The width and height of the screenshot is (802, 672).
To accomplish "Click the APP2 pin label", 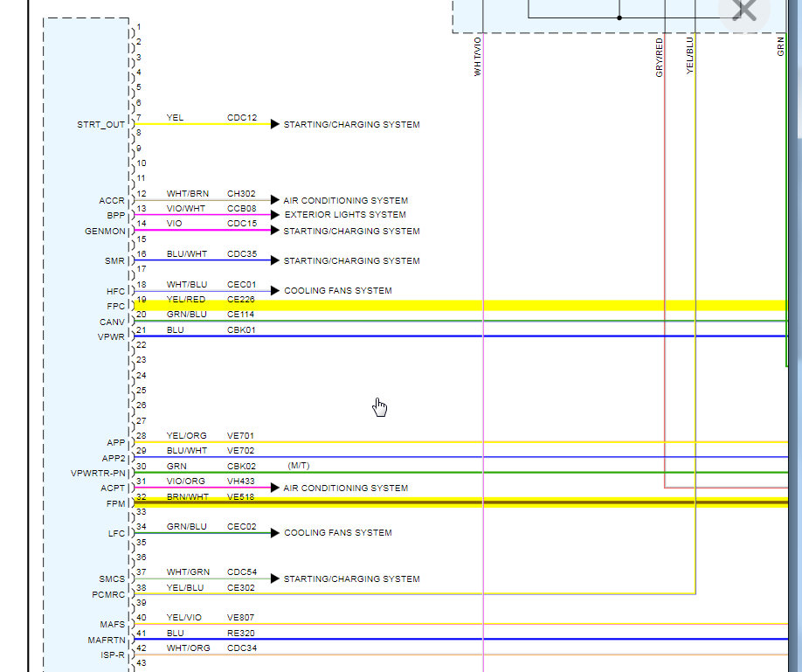I will pos(114,458).
